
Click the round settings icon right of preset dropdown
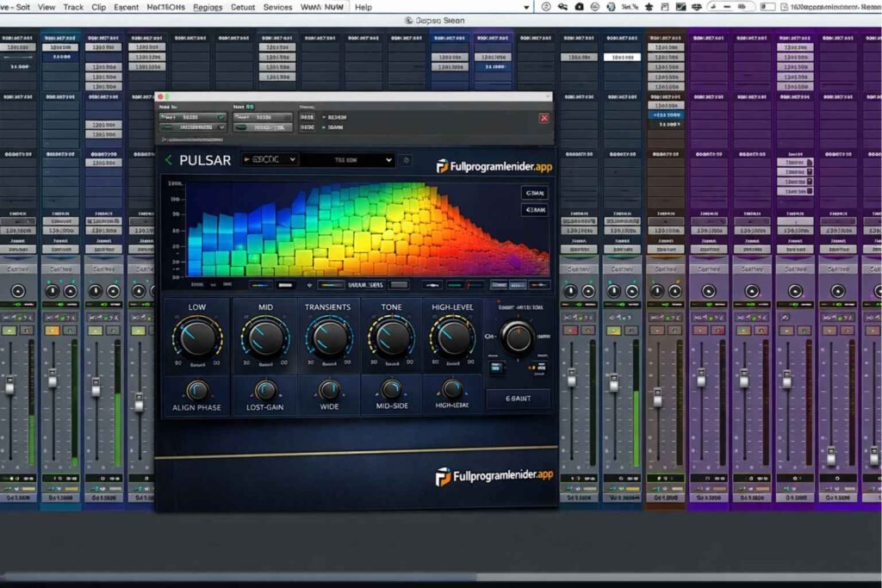click(407, 160)
